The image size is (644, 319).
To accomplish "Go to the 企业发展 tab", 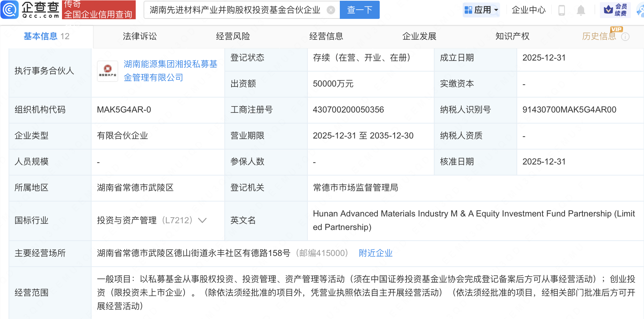I will coord(419,36).
